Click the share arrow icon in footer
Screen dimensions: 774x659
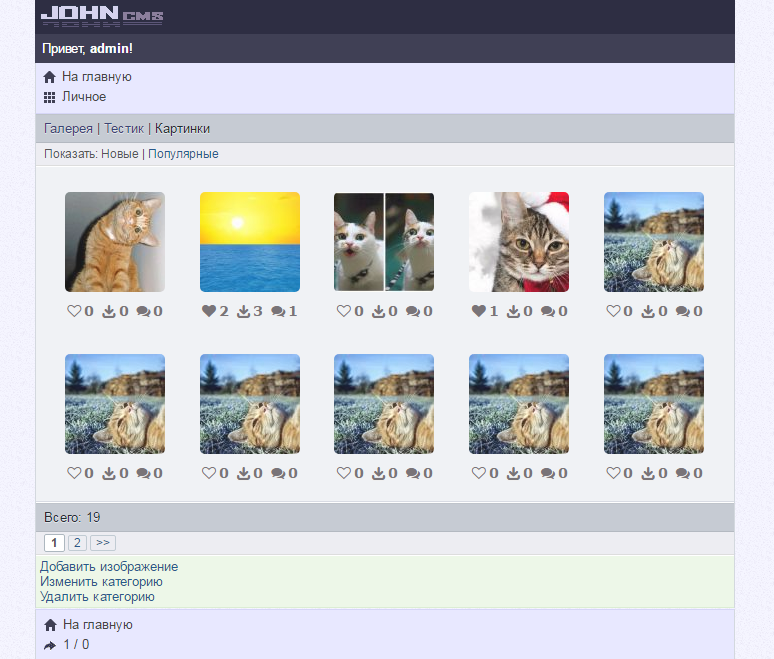pos(50,645)
